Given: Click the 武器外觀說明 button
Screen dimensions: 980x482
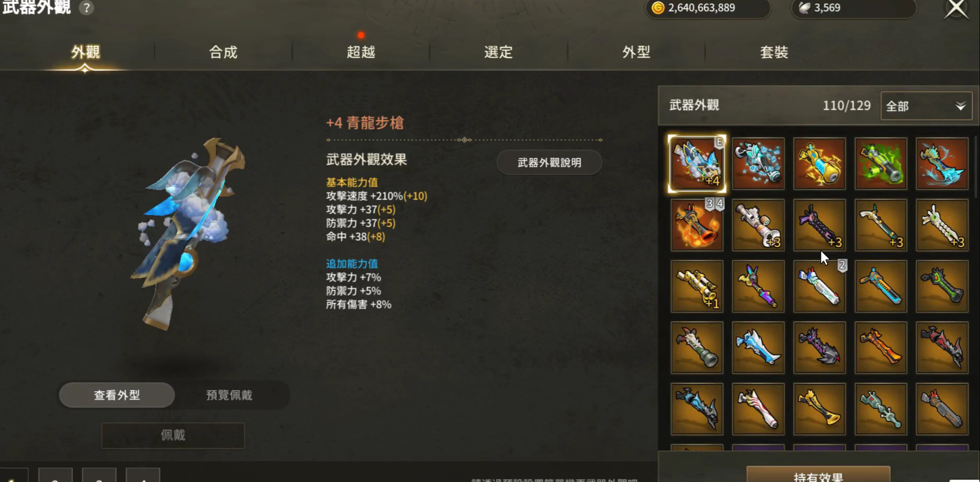Looking at the screenshot, I should click(549, 163).
